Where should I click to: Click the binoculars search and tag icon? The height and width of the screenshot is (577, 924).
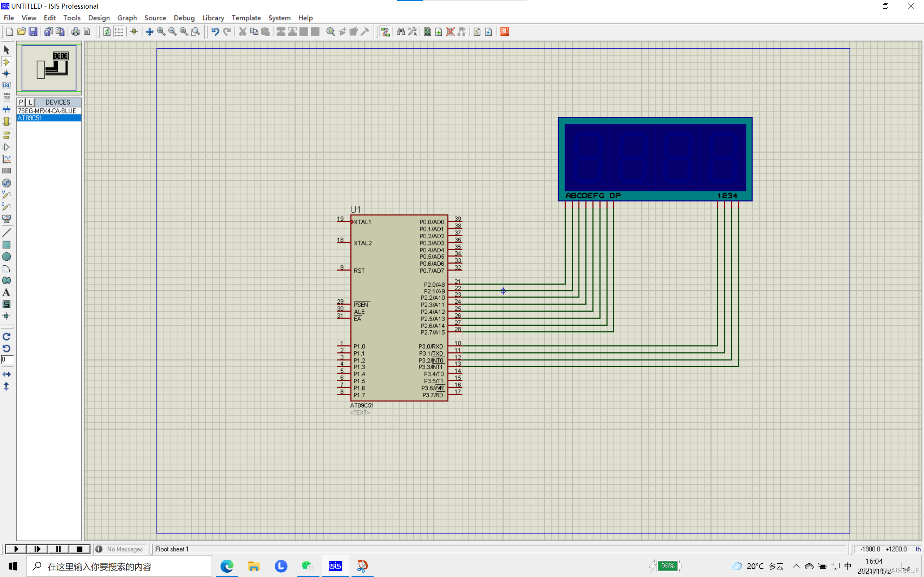click(x=401, y=32)
